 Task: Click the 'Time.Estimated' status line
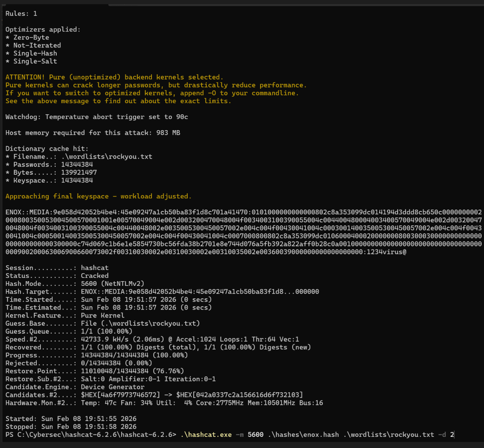point(109,308)
